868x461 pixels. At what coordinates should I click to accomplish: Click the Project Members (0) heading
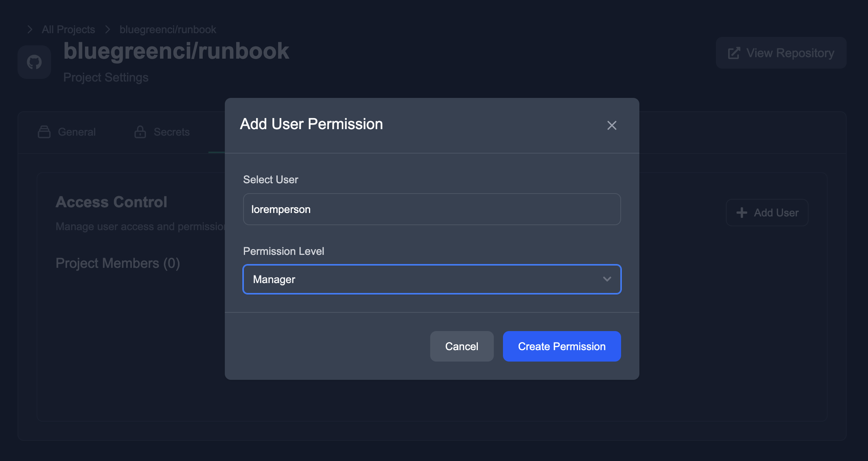pos(118,263)
